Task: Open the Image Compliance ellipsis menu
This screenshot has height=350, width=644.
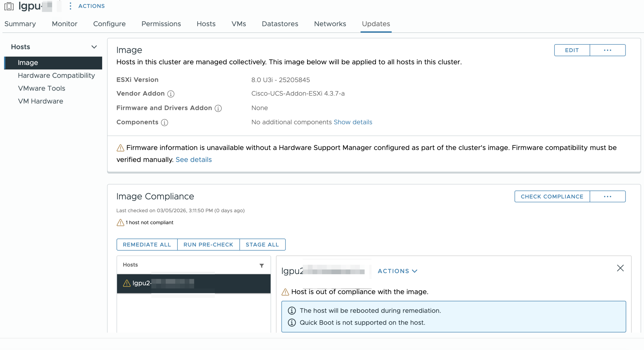Action: pyautogui.click(x=607, y=197)
